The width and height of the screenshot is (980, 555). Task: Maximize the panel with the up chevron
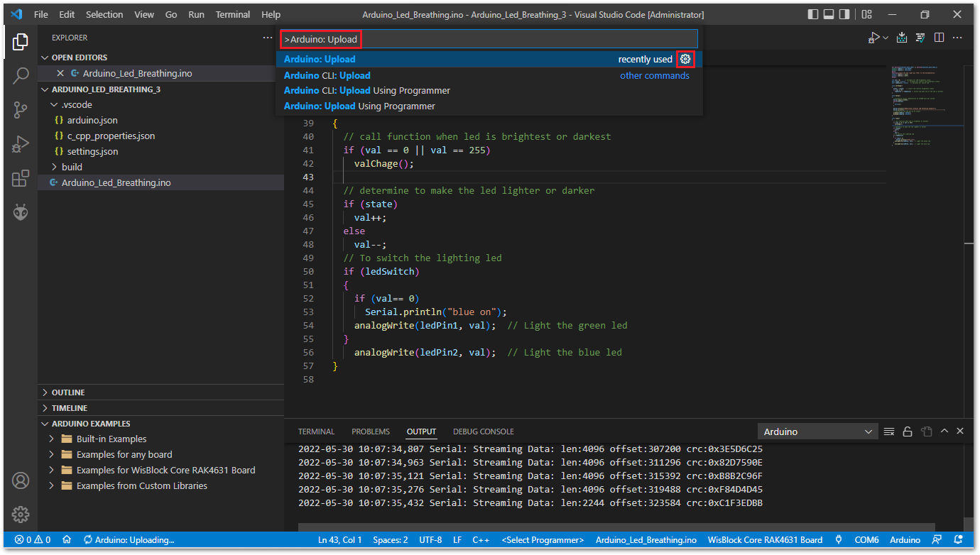tap(944, 432)
